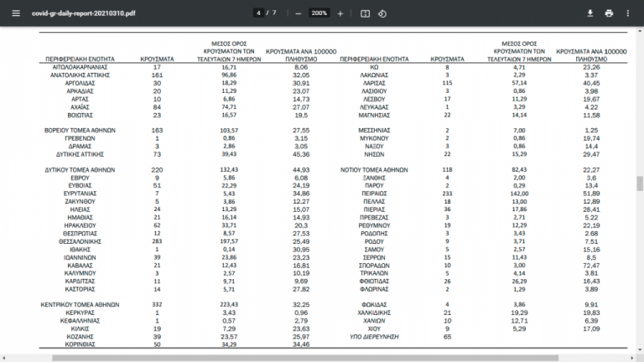Select the 200% zoom level field
This screenshot has height=362, width=644.
pos(319,13)
